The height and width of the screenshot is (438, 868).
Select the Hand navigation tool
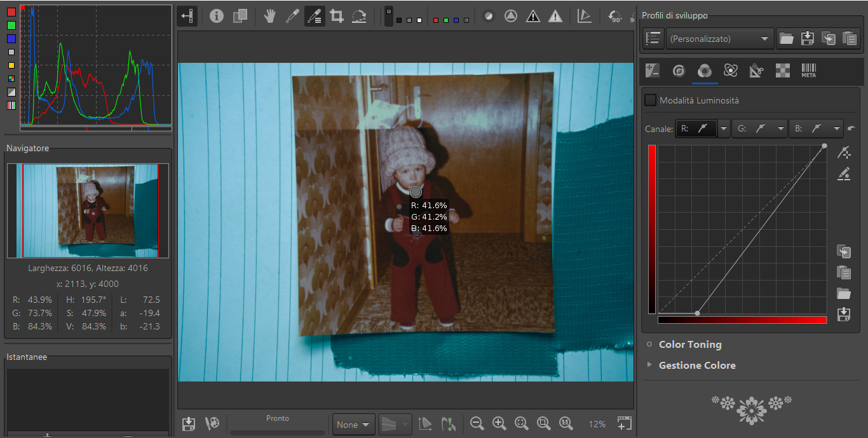click(x=269, y=17)
